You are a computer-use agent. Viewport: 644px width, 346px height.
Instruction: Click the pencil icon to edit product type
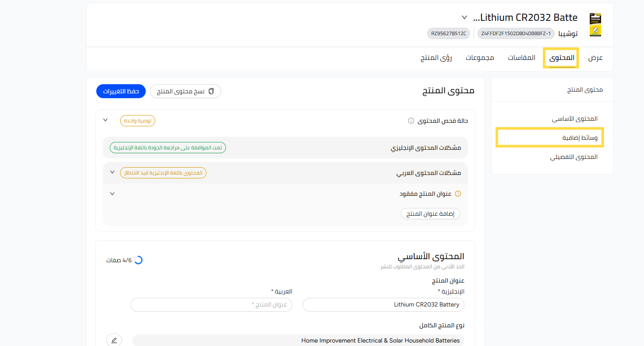(114, 340)
